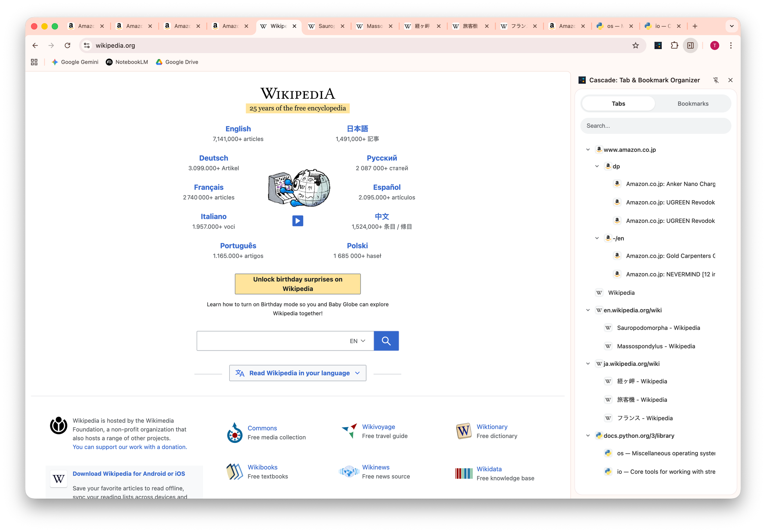Collapse the ja.wikipedia.org/wiki group

[x=588, y=364]
